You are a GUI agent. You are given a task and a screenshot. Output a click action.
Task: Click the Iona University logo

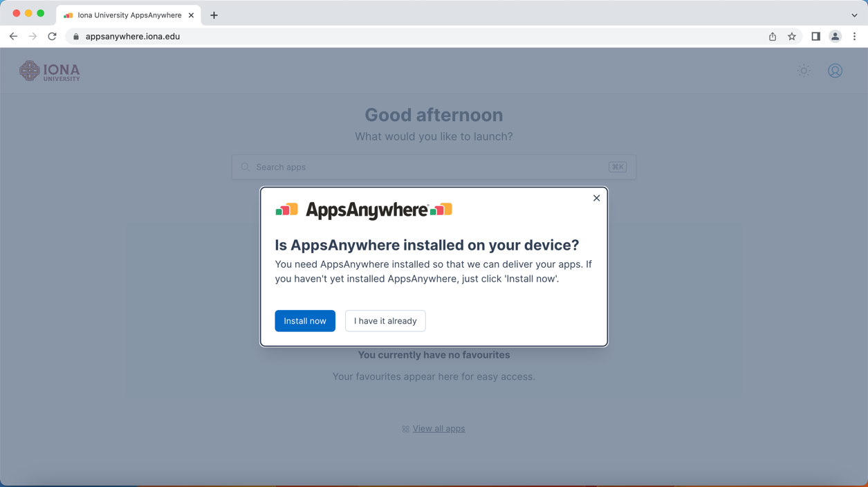pos(50,71)
